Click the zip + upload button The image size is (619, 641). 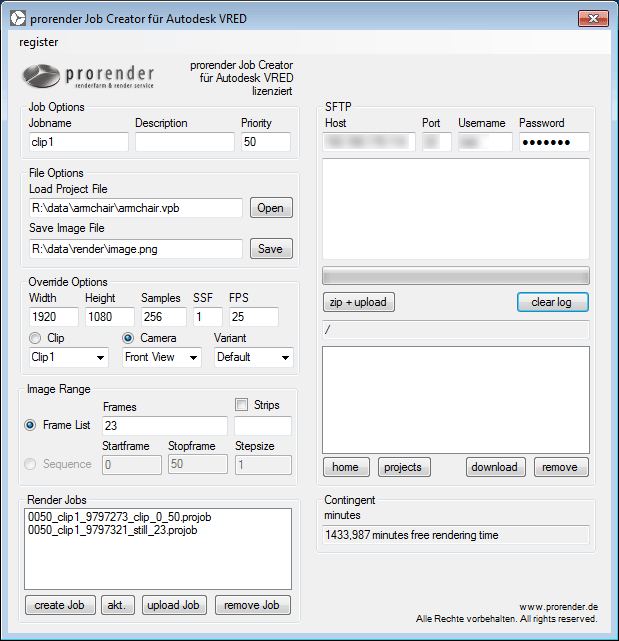pos(359,302)
